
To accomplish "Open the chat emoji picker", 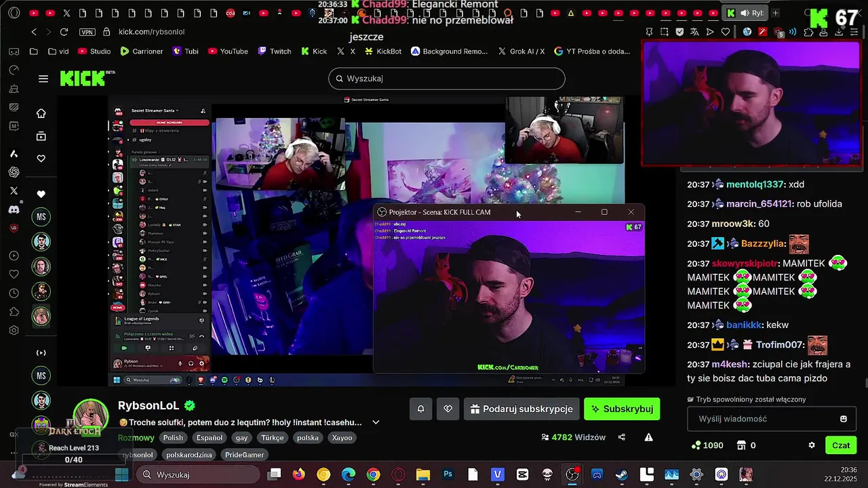I will tap(844, 419).
